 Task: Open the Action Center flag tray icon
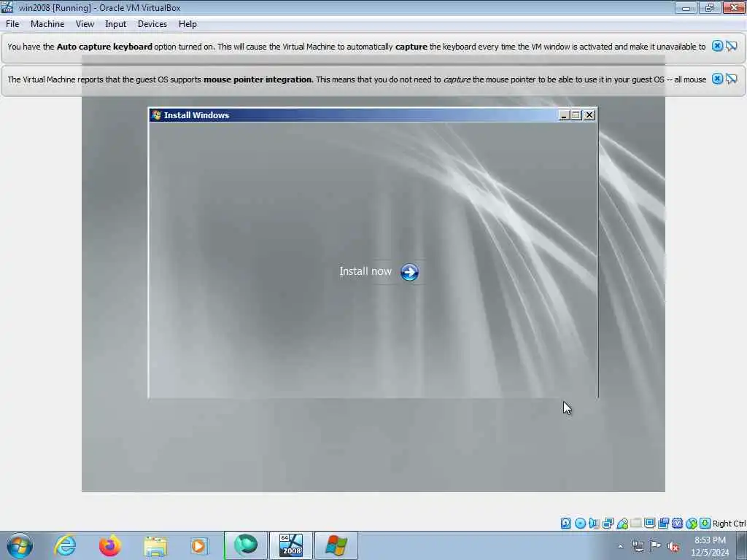tap(656, 546)
